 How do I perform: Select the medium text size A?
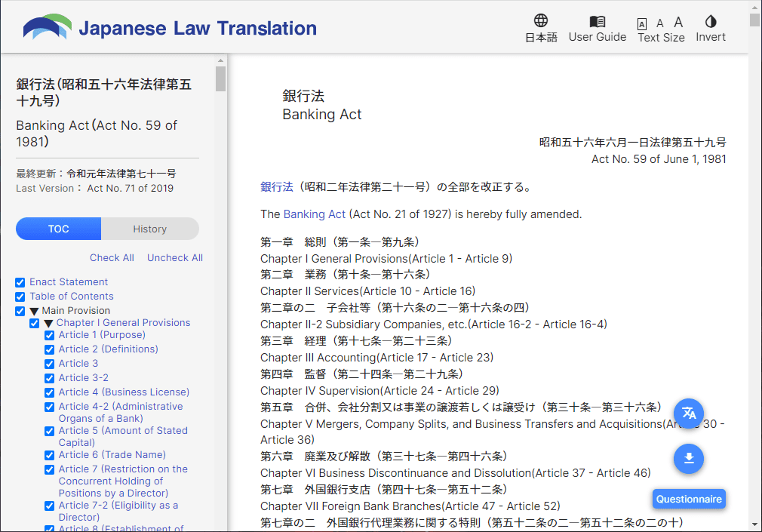tap(660, 23)
